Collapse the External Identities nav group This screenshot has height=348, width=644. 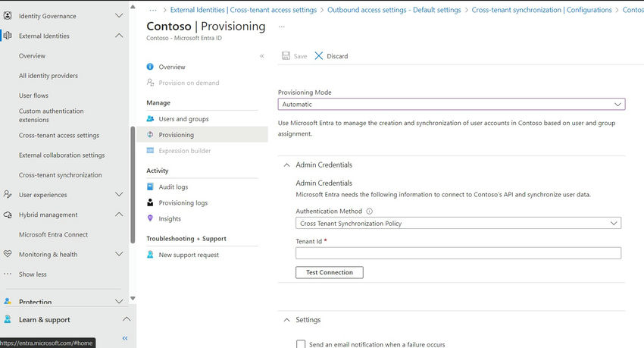click(x=119, y=36)
